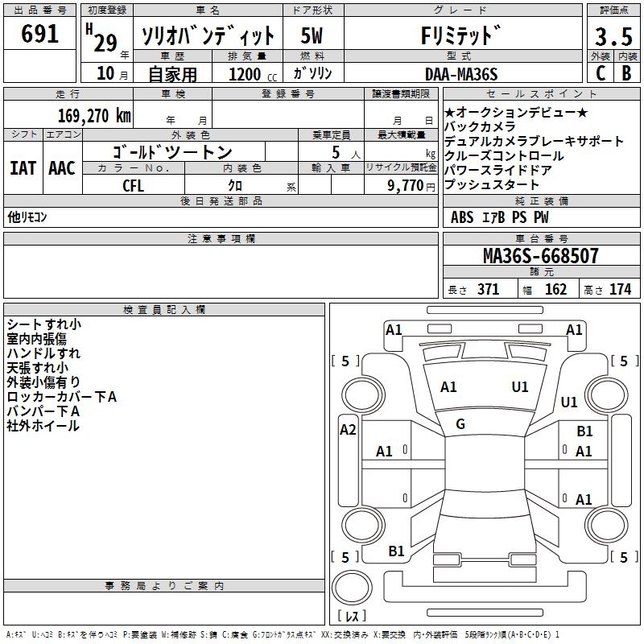Select grade Fリミテッド
644x644 pixels.
point(461,35)
